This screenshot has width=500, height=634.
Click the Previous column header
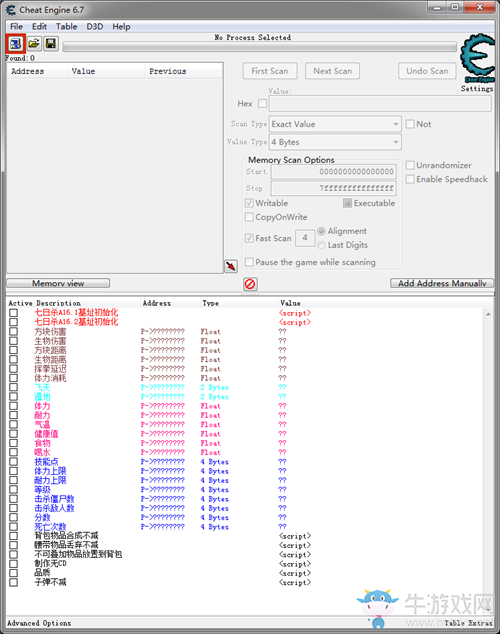184,71
